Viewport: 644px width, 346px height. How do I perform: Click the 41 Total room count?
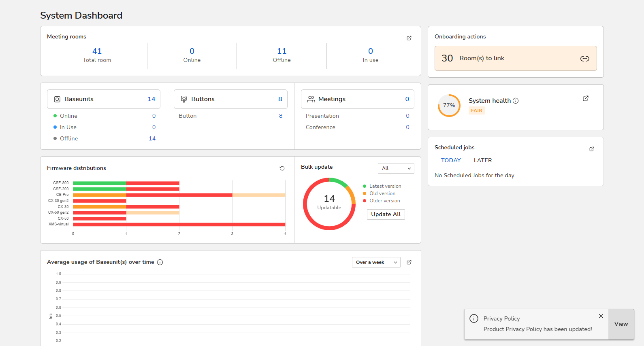tap(97, 51)
